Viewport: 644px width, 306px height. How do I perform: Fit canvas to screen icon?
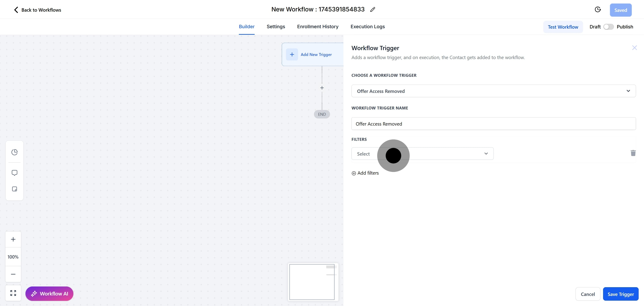tap(13, 293)
